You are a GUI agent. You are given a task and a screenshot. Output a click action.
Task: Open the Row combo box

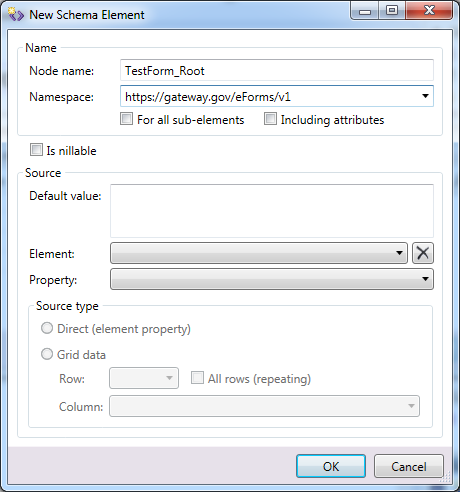144,378
